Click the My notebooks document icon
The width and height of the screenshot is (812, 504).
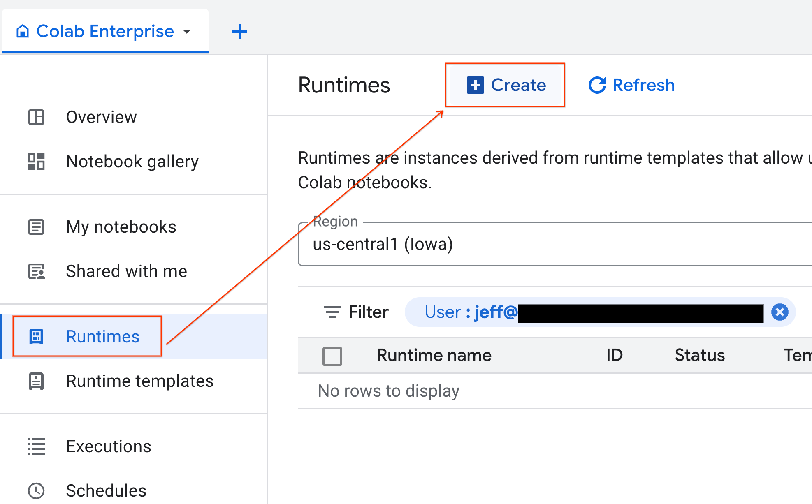click(36, 227)
